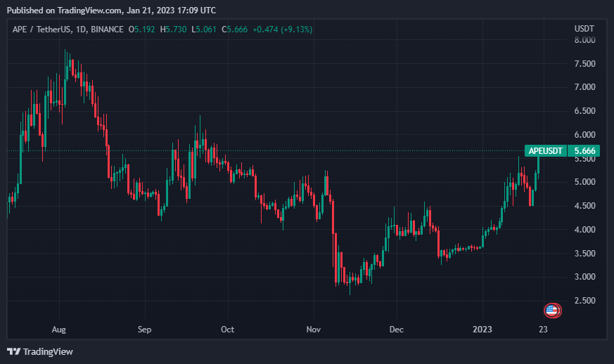Click the APEUSDT price label tag

546,150
